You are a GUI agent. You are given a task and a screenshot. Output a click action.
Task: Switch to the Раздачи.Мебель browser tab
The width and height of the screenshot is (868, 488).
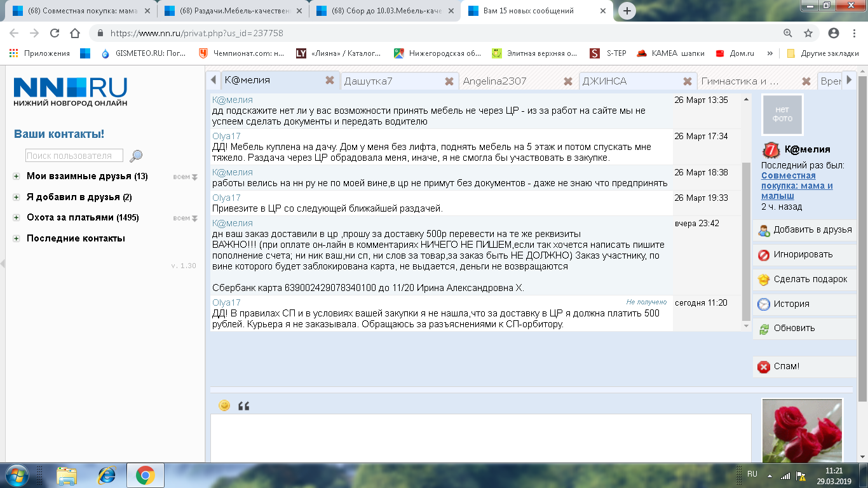point(233,11)
